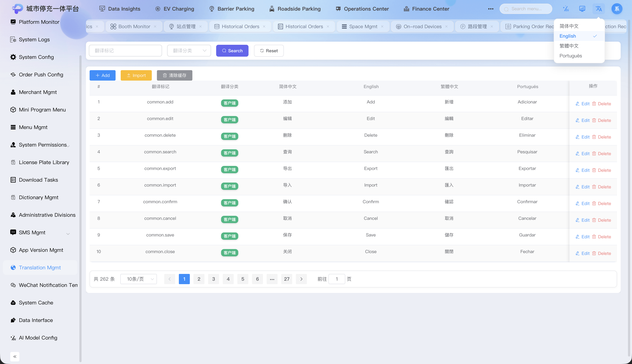Click the three-dot more menus icon
The image size is (632, 364).
point(491,9)
